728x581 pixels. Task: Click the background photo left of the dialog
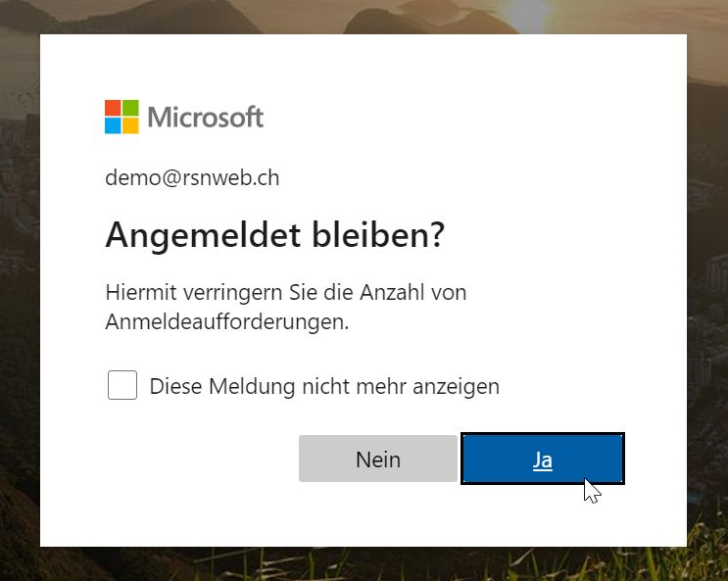pyautogui.click(x=20, y=294)
